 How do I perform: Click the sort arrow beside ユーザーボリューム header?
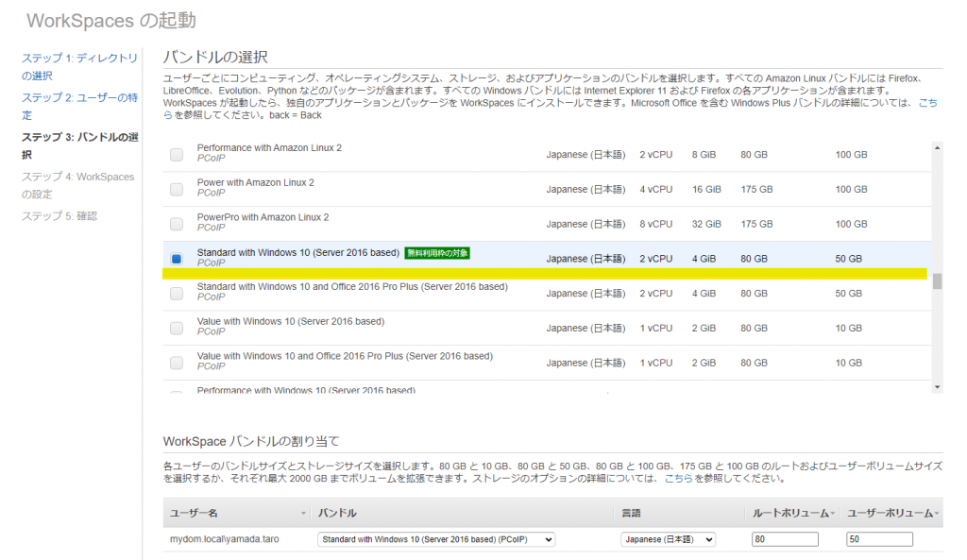pos(936,513)
